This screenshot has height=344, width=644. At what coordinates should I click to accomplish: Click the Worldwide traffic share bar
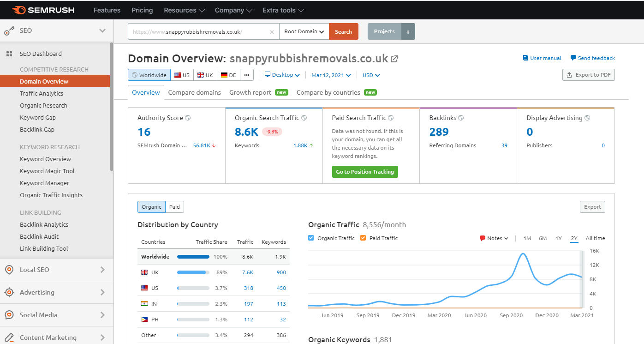point(193,257)
